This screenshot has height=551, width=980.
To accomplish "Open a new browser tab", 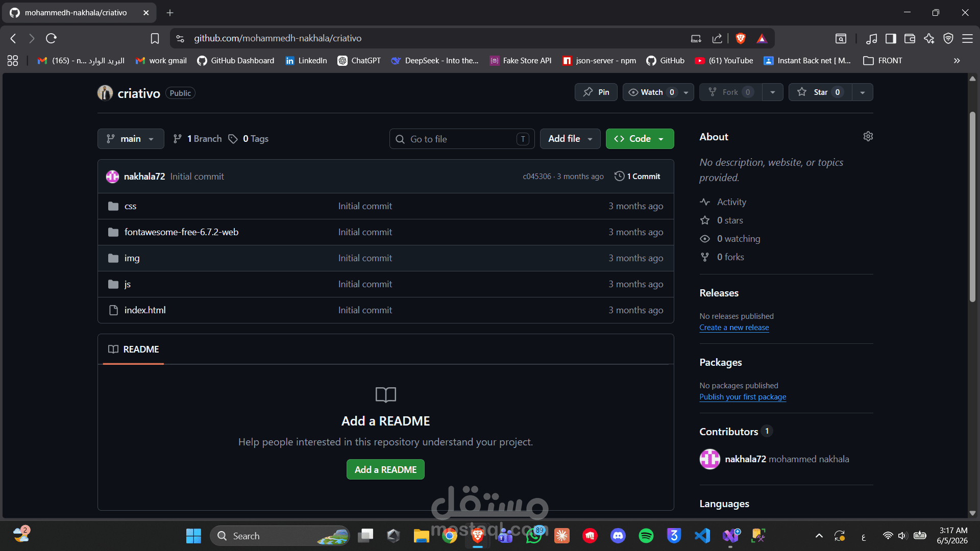I will [170, 13].
